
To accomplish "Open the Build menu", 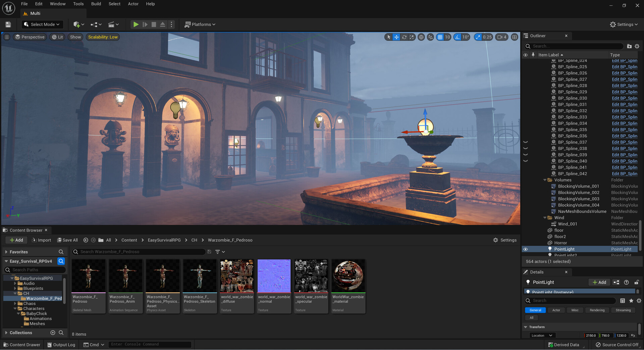I will (96, 4).
